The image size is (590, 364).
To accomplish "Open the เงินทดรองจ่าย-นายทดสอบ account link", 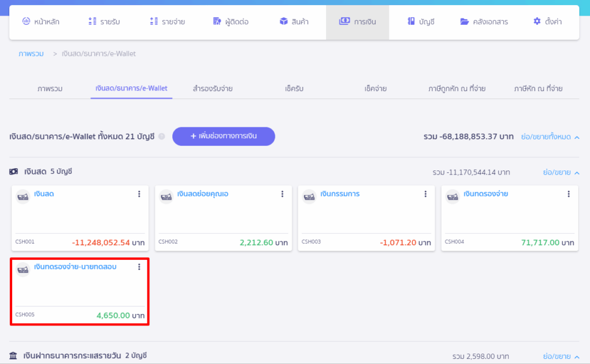I will click(75, 267).
